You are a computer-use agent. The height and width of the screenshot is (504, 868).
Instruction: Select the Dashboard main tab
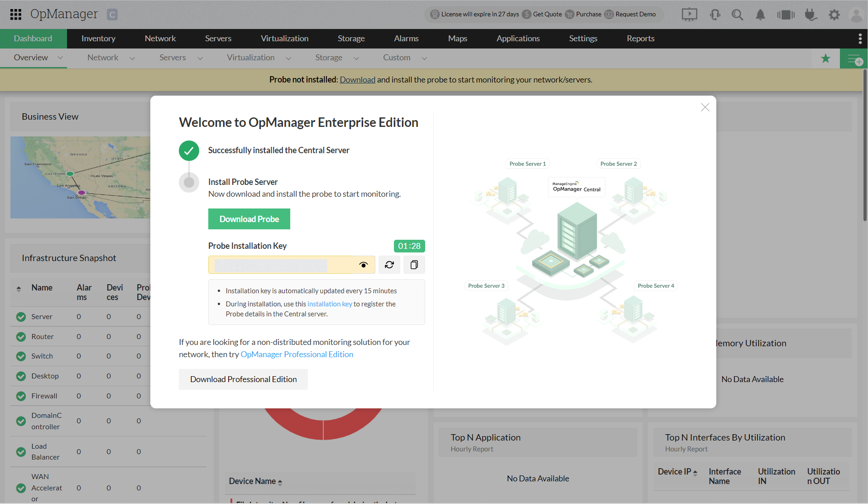[x=33, y=39]
